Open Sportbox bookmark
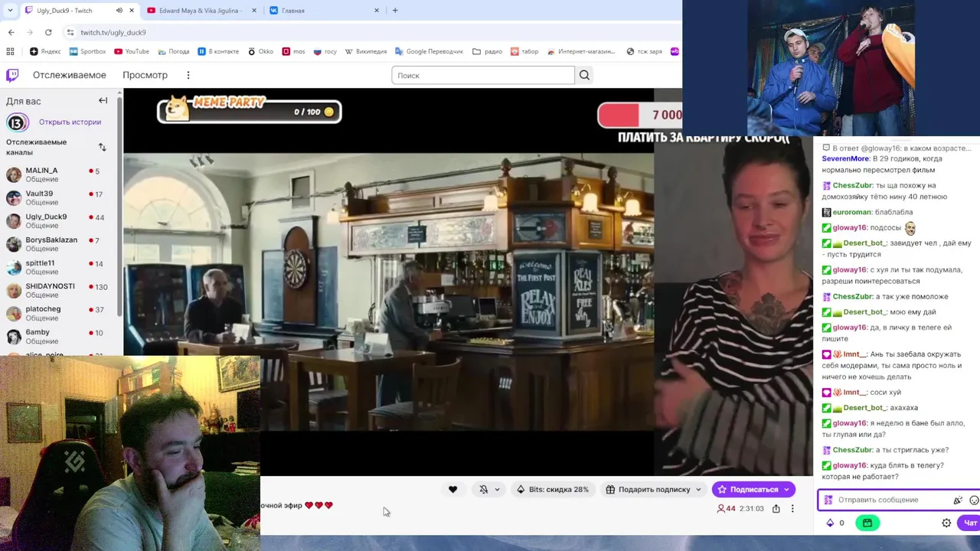The width and height of the screenshot is (980, 551). pyautogui.click(x=87, y=51)
